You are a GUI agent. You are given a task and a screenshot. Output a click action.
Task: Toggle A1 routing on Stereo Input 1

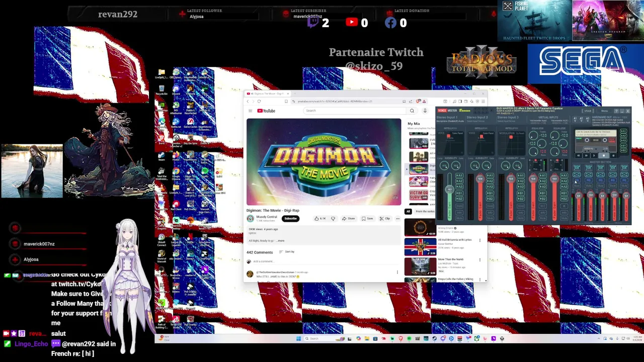point(459,175)
